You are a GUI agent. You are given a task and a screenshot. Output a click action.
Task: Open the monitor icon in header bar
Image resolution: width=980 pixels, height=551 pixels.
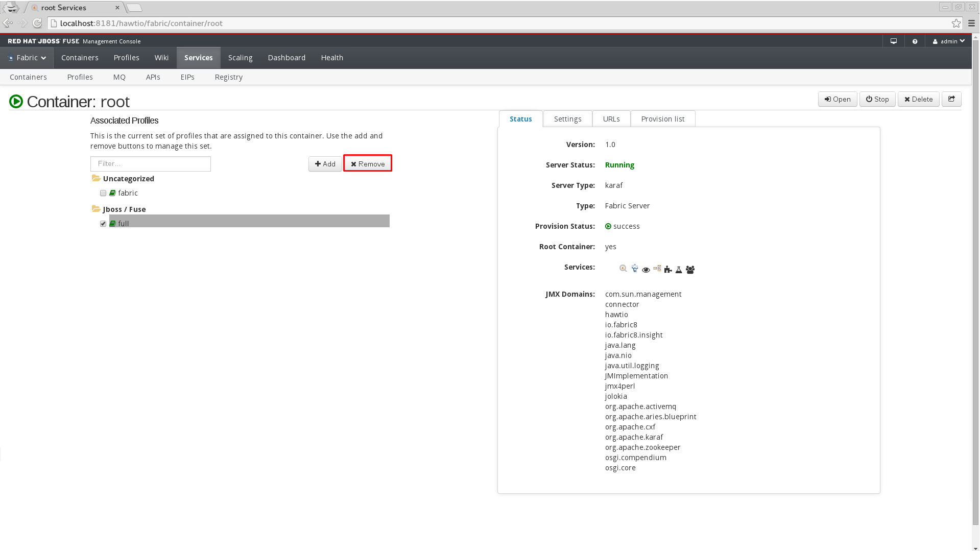[894, 41]
